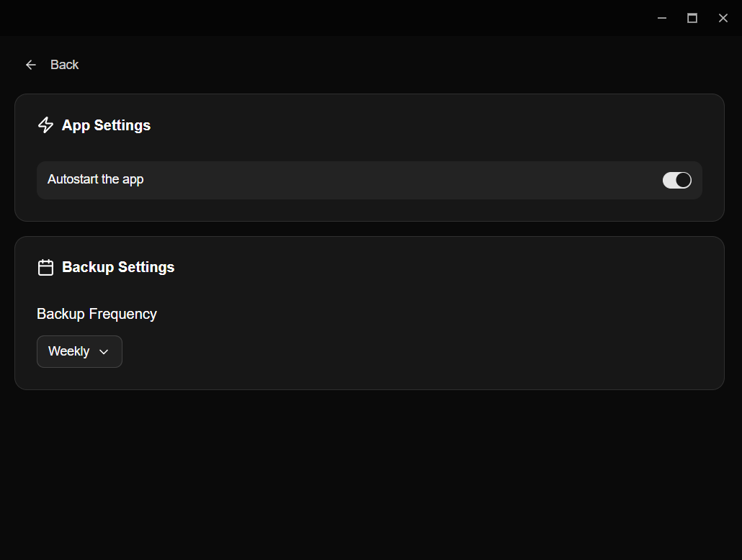Click the calendar icon for Backup Settings
Viewport: 742px width, 560px height.
click(x=45, y=268)
